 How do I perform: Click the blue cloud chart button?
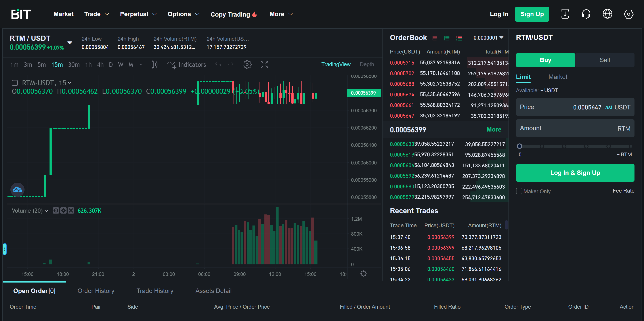17,189
